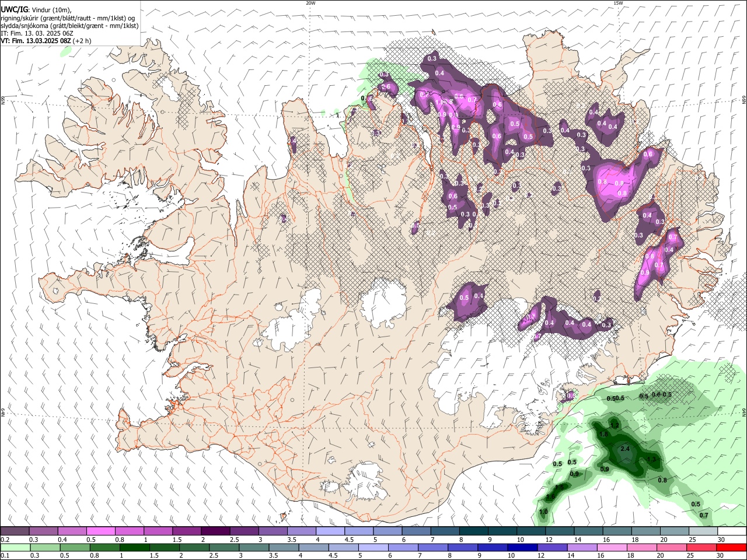Click the 20W longitude label
The width and height of the screenshot is (747, 560).
pos(310,3)
